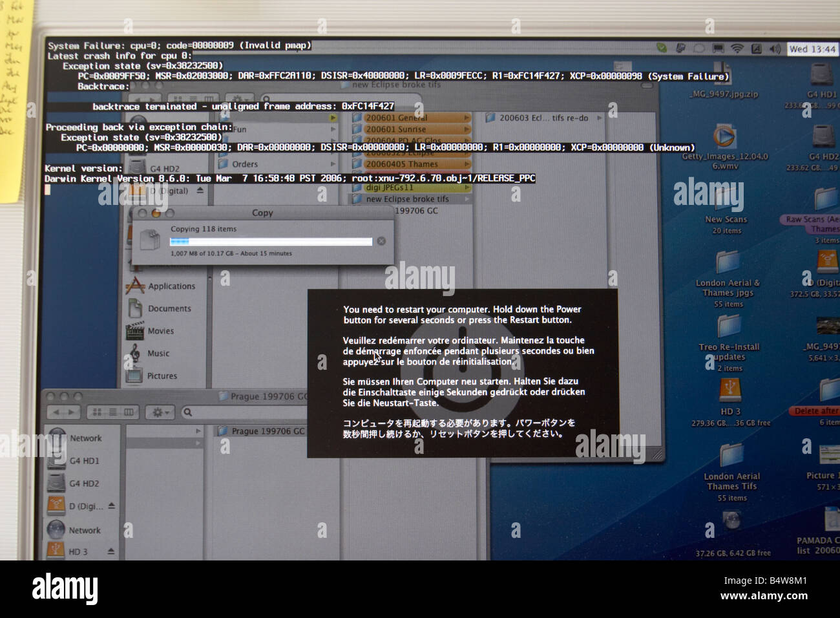This screenshot has width=840, height=618.
Task: Select new Eclipse broke tifs folder row
Action: coord(411,199)
